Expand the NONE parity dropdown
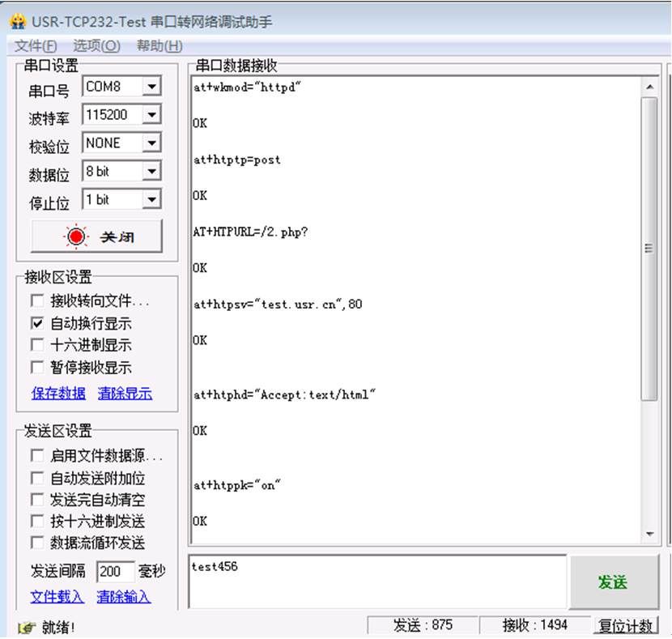This screenshot has height=639, width=672. pyautogui.click(x=151, y=143)
